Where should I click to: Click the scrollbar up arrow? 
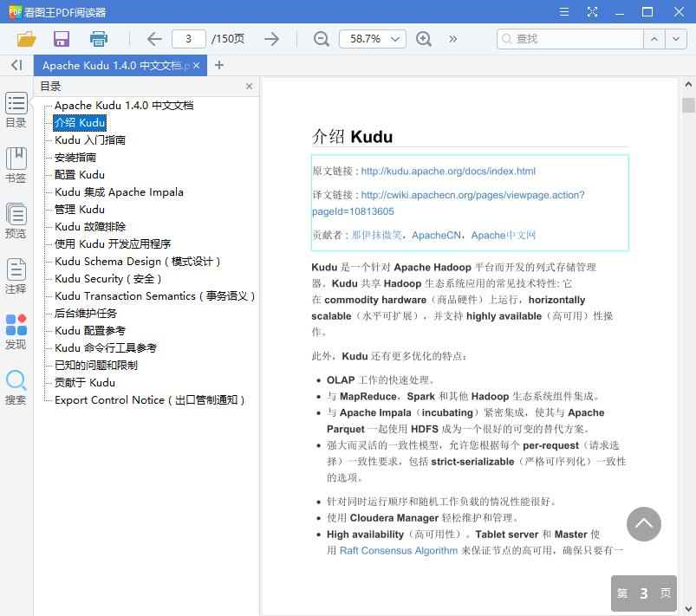(688, 84)
